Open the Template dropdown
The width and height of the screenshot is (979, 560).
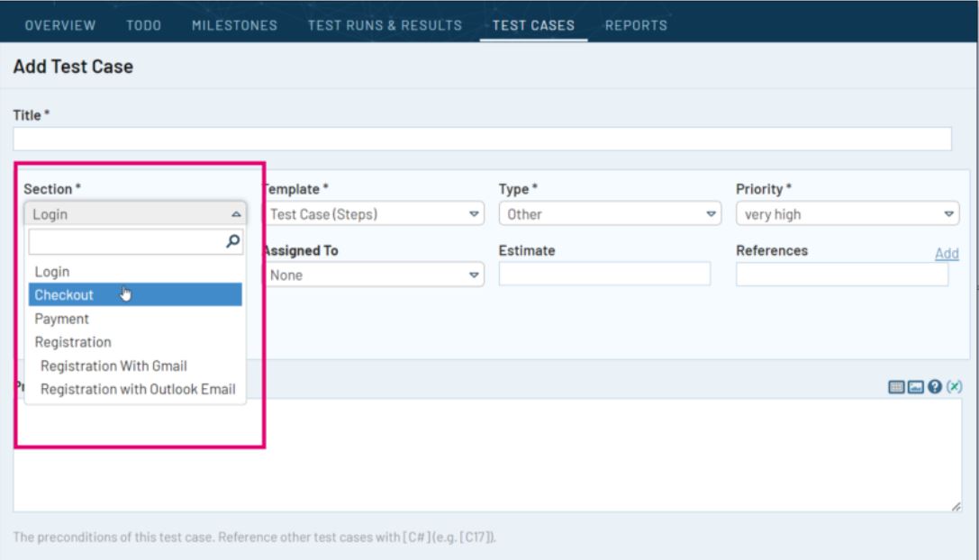coord(374,214)
